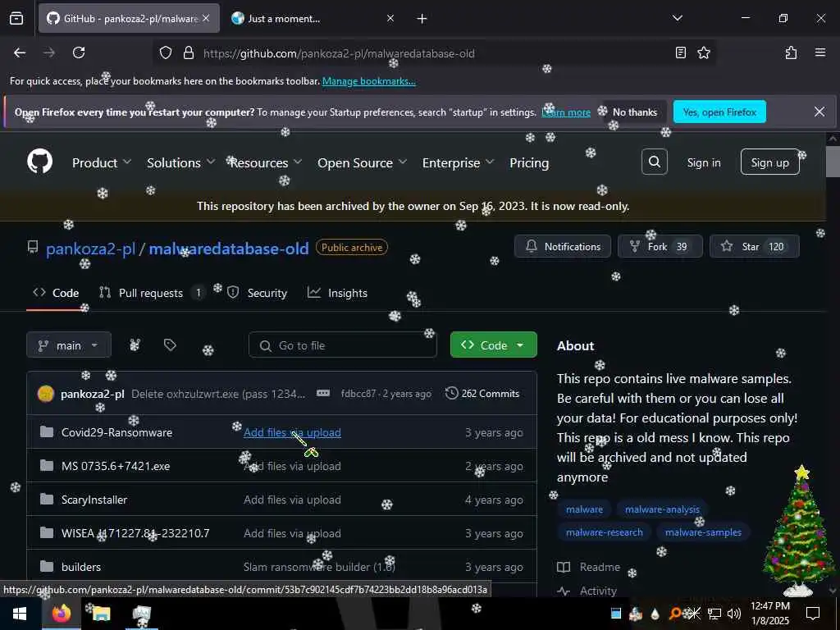Click the Notifications button
This screenshot has width=840, height=630.
point(563,246)
